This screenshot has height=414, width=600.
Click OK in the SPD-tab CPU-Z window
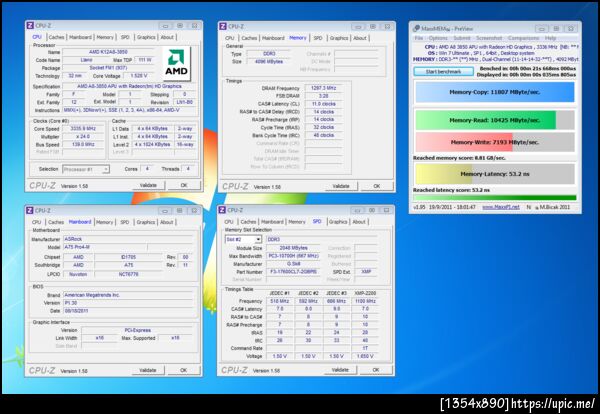(376, 370)
